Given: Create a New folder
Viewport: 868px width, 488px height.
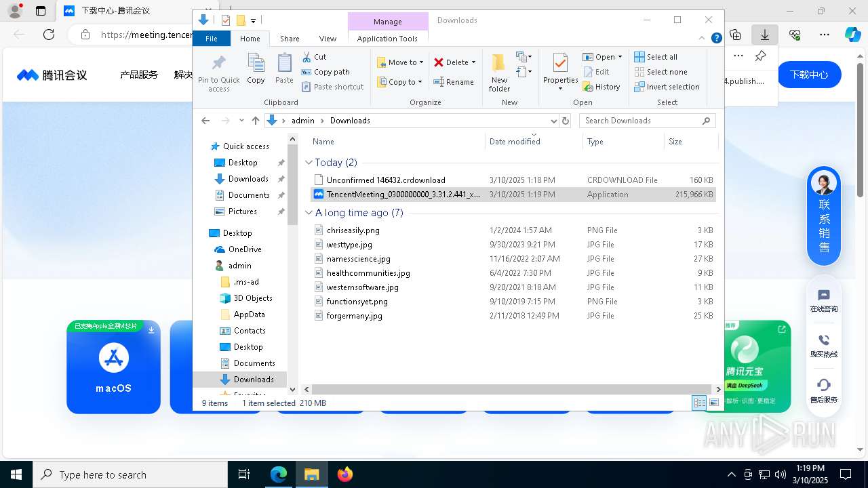Looking at the screenshot, I should click(499, 73).
